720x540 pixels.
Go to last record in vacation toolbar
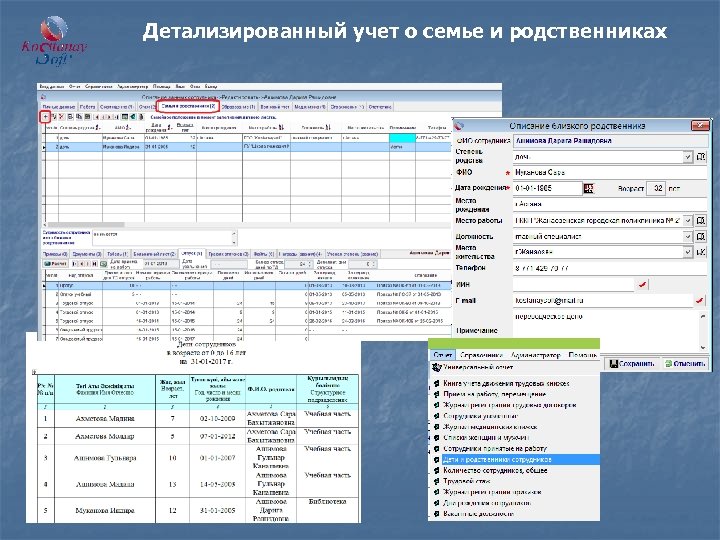click(x=95, y=264)
